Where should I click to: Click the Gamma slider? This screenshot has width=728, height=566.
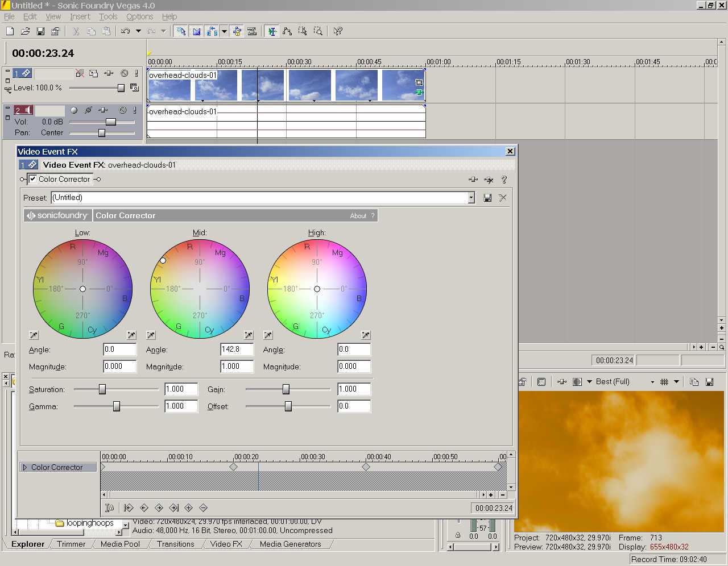click(116, 406)
